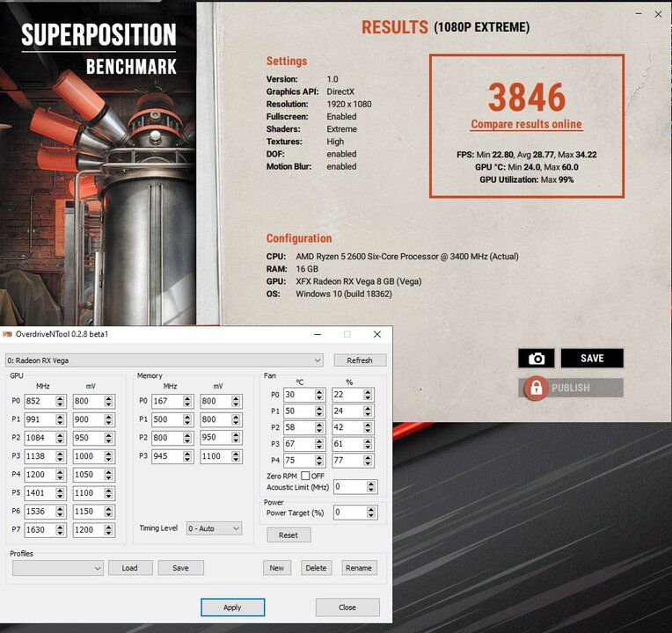Rename the selected profile

(x=359, y=568)
